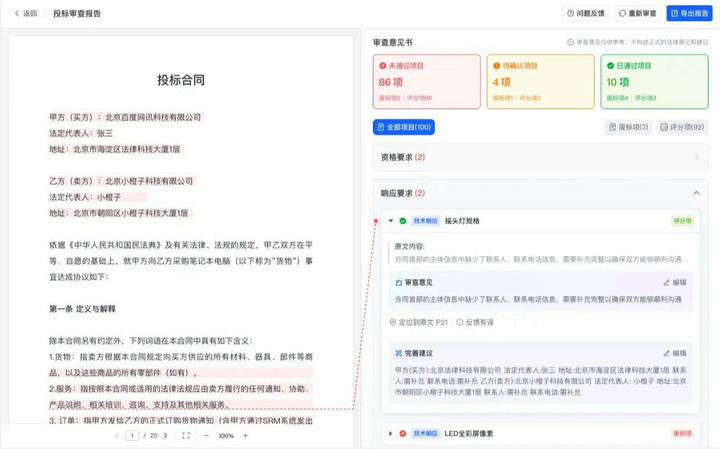Click the page number input field

coord(132,435)
